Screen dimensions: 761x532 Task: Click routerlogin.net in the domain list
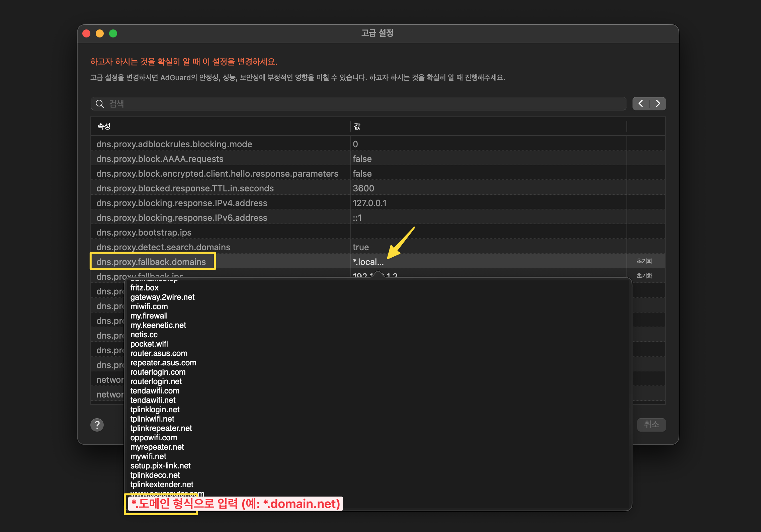pos(156,381)
